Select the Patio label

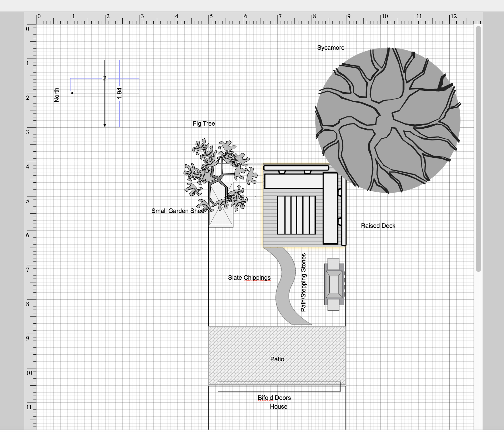(x=277, y=359)
